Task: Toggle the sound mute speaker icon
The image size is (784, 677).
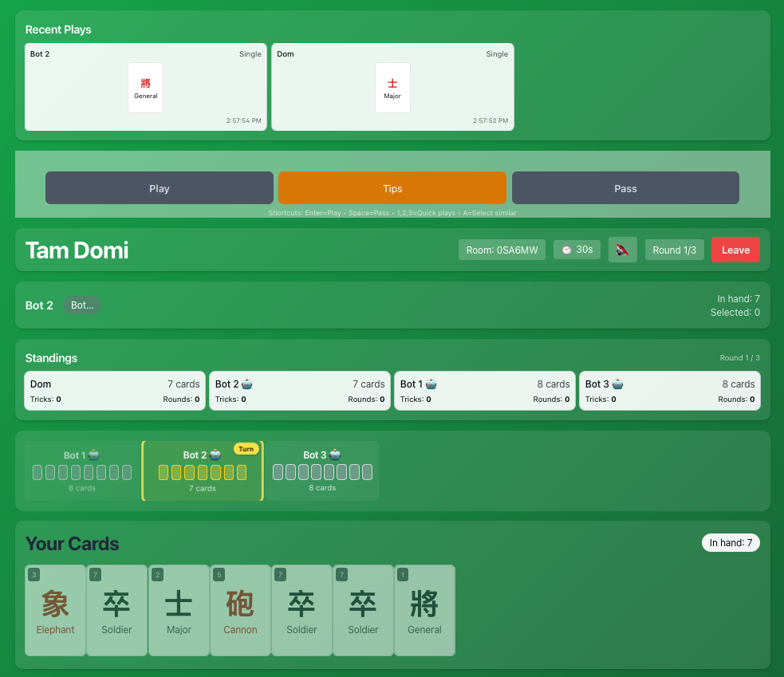Action: tap(622, 250)
